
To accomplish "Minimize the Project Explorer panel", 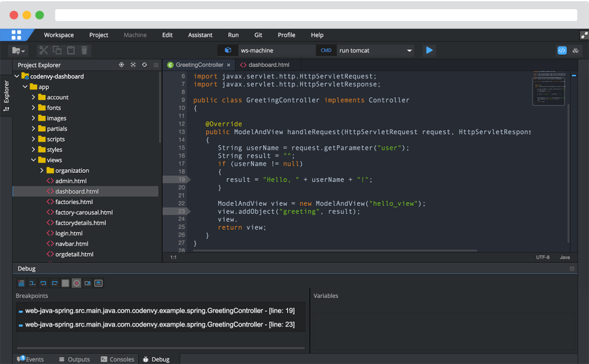I will tap(156, 65).
